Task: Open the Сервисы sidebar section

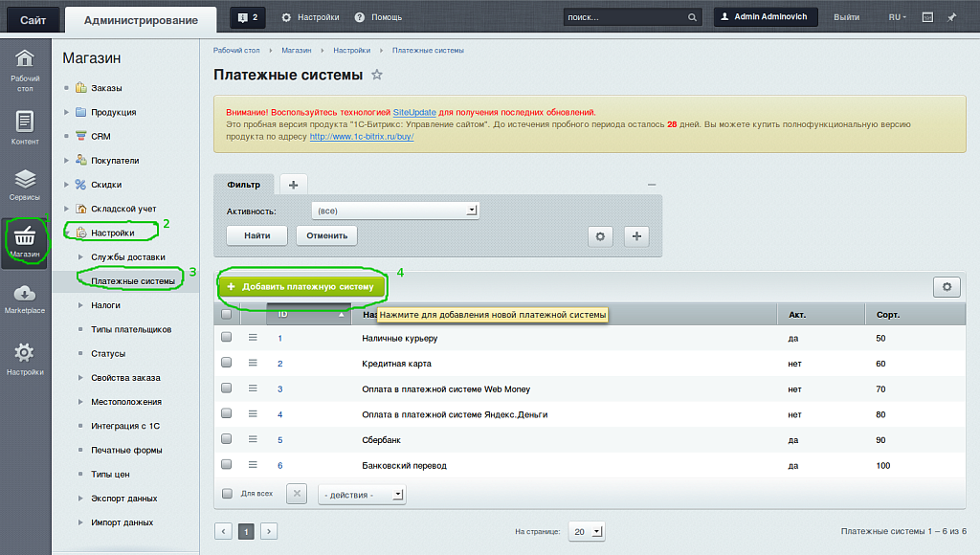Action: point(25,185)
